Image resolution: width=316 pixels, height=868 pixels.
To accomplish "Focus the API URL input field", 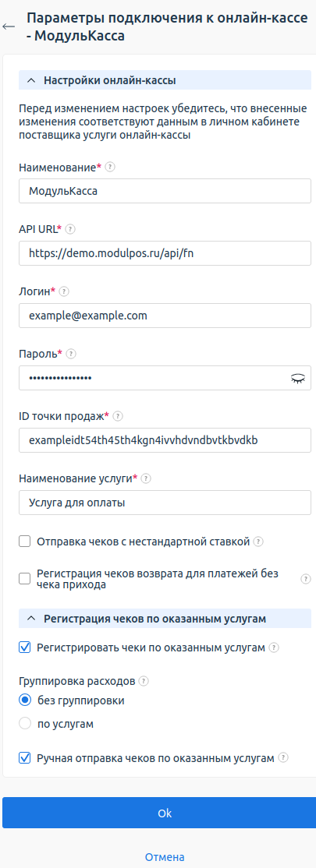I will (x=165, y=253).
